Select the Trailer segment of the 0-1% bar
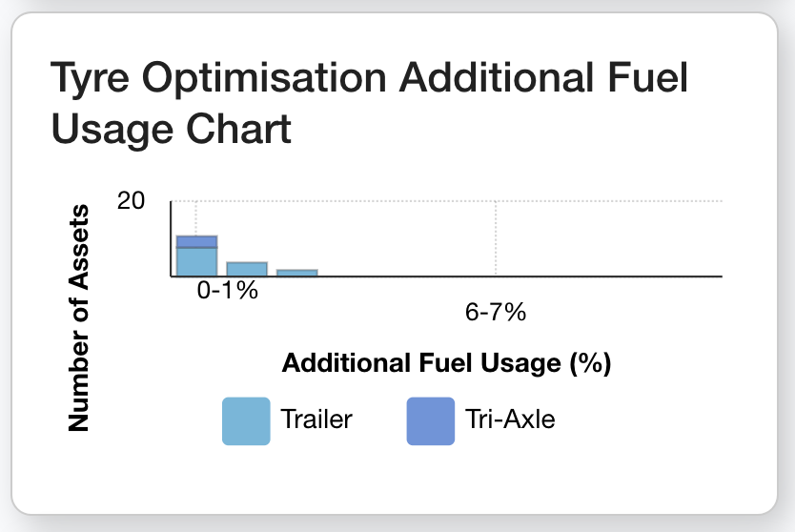This screenshot has height=532, width=795. [196, 261]
